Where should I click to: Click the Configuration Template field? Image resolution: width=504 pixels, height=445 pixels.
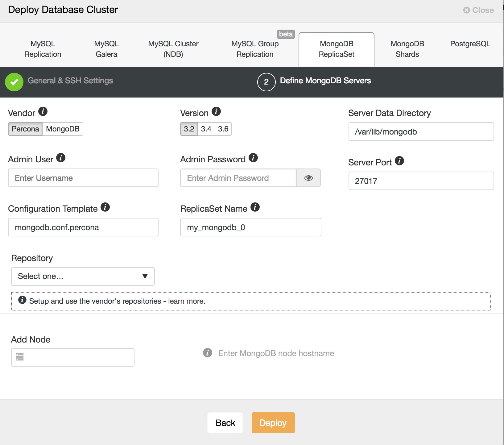pyautogui.click(x=83, y=227)
